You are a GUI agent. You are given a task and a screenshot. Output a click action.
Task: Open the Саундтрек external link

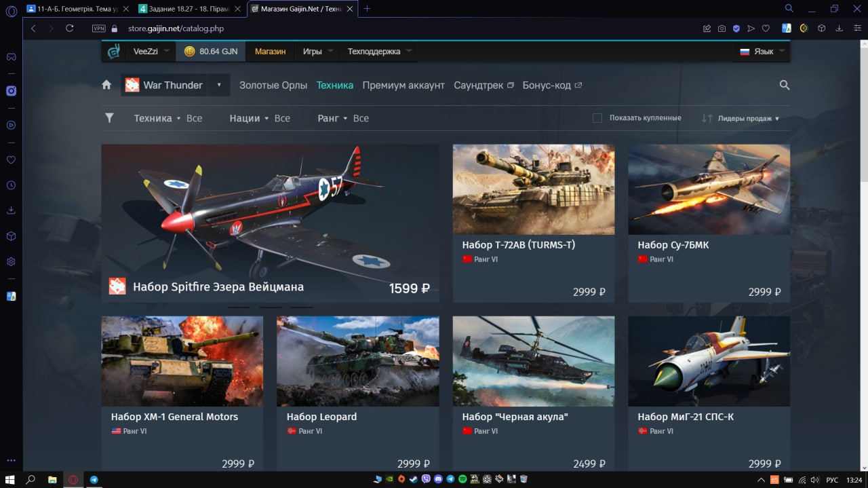pos(484,85)
